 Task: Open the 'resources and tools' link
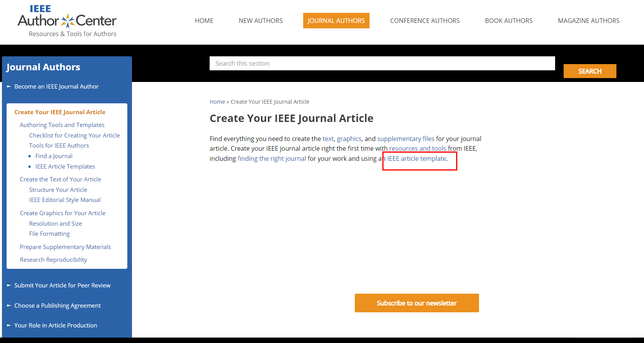pos(418,148)
